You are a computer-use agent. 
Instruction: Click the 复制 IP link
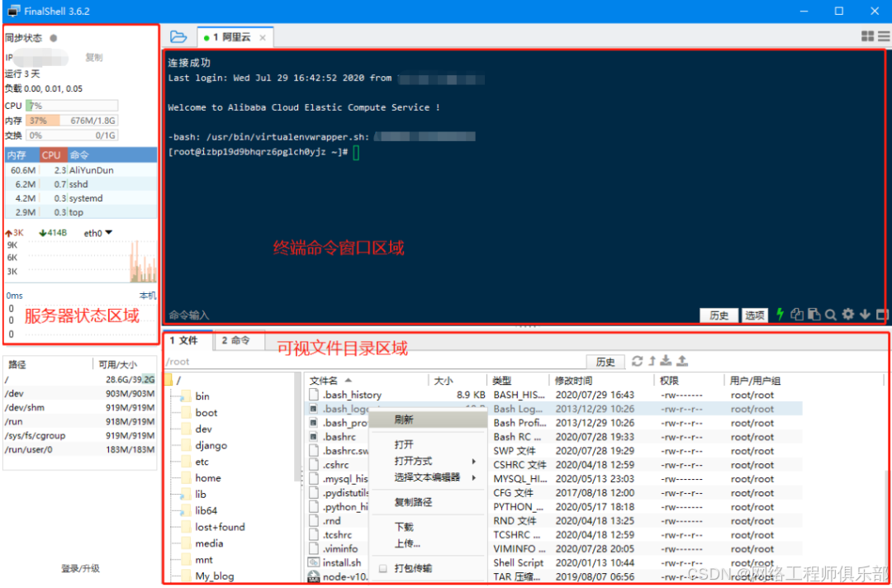tap(94, 58)
